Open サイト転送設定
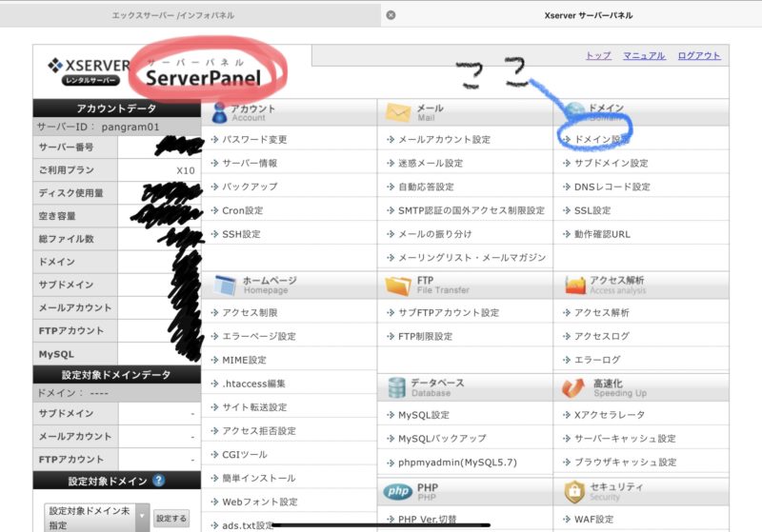The image size is (762, 532). click(254, 406)
